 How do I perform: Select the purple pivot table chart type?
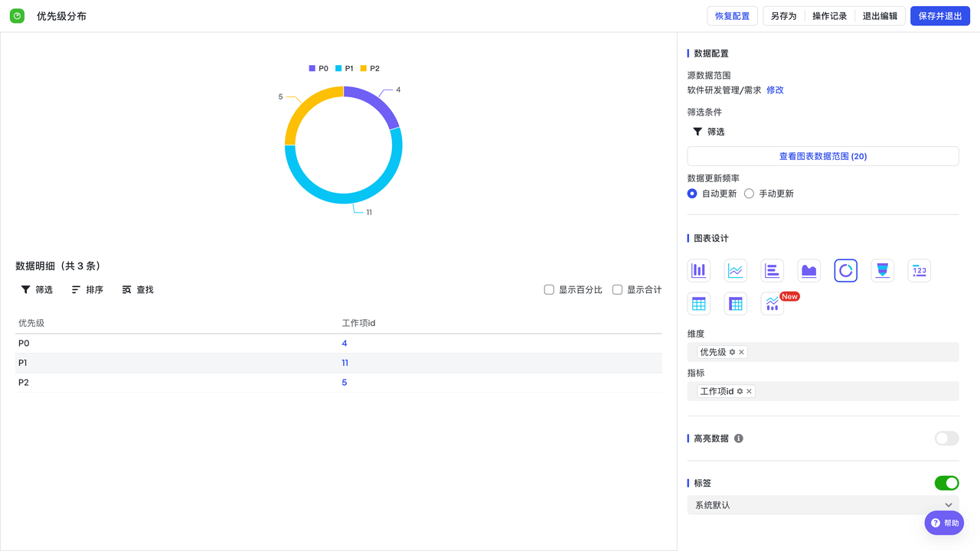(735, 304)
